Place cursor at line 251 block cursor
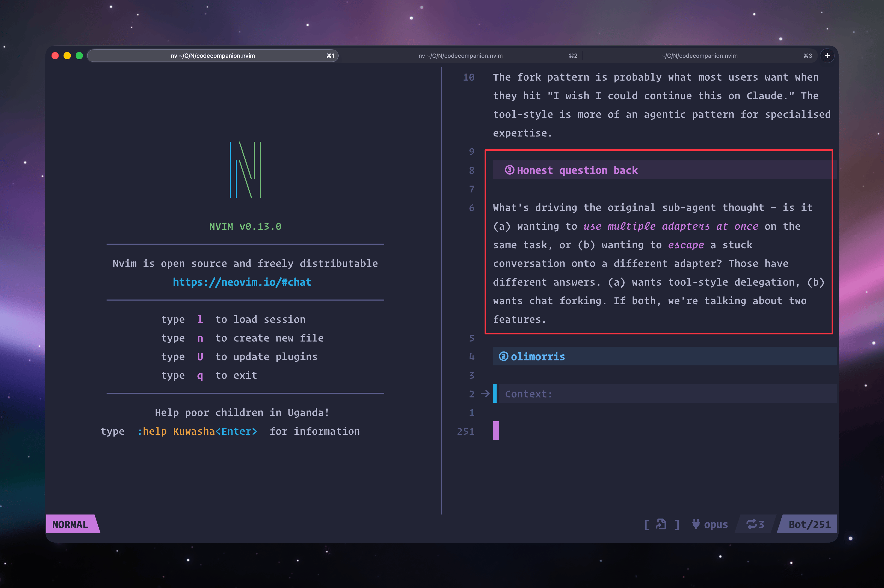The image size is (884, 588). pos(496,430)
